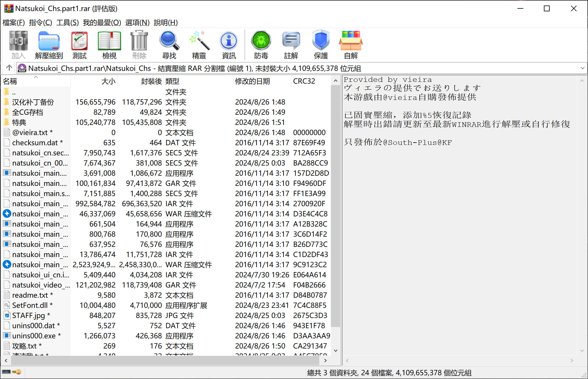Screen dimensions: 588x379
Task: Sort files by 名稱 column header
Action: pyautogui.click(x=10, y=81)
